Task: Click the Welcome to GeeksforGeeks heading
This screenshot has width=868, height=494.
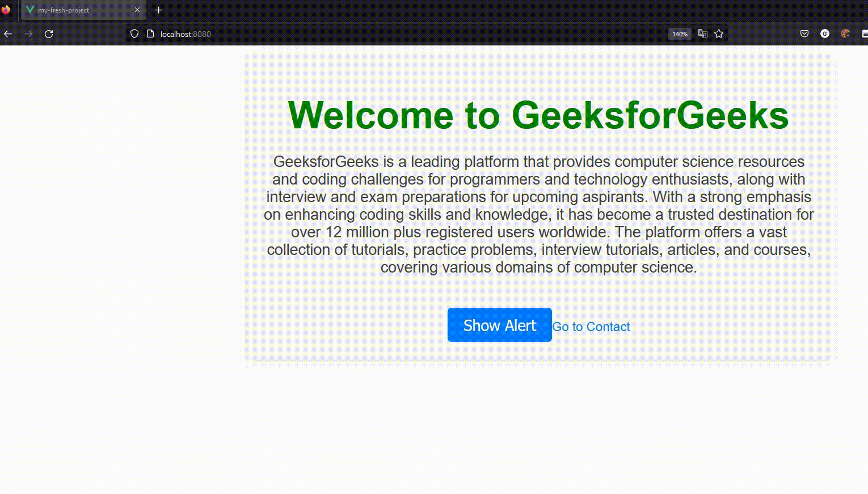Action: point(538,115)
